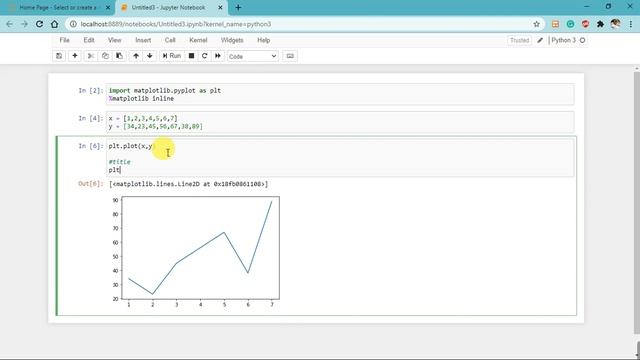Screen dimensions: 640x360
Task: Open the Insert menu
Action: pyautogui.click(x=143, y=40)
